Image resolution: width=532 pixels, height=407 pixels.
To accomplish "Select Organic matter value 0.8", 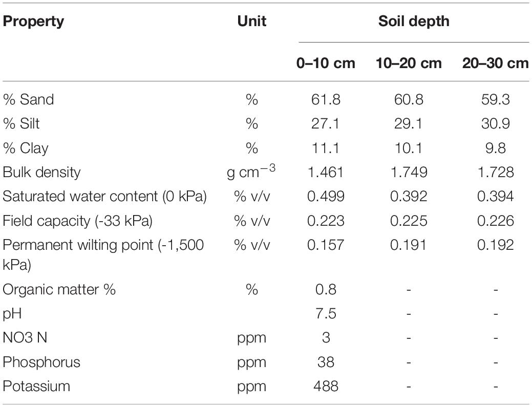I will tap(326, 290).
